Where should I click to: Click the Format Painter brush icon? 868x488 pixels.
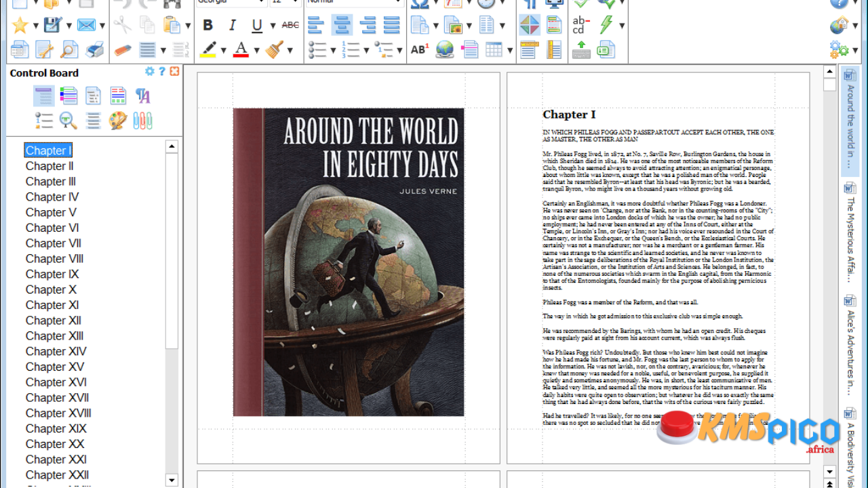pos(275,49)
